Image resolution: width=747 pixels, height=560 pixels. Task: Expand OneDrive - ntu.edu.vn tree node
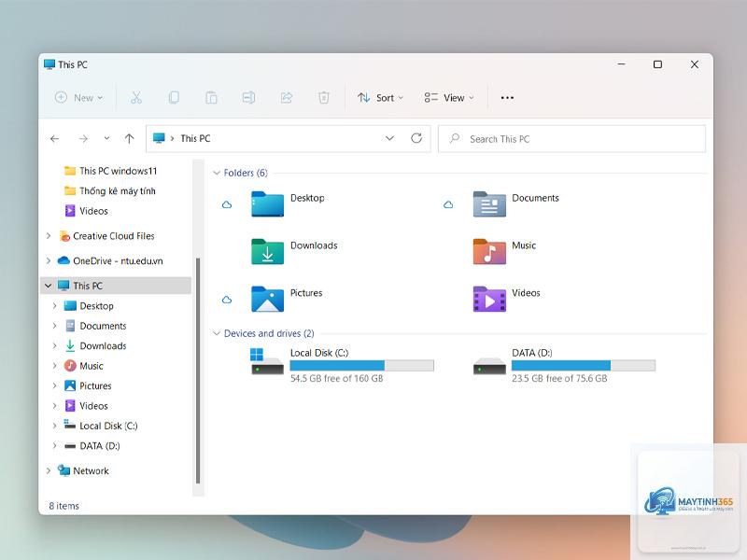[49, 260]
